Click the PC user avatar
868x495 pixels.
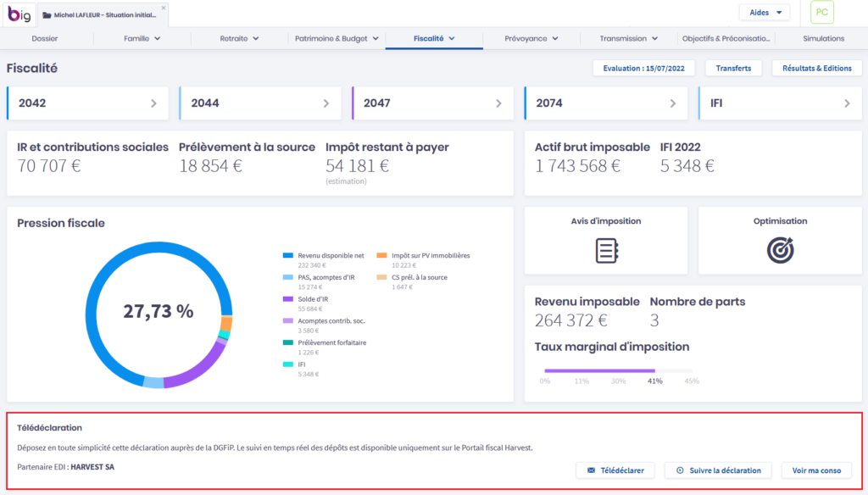pyautogui.click(x=821, y=14)
